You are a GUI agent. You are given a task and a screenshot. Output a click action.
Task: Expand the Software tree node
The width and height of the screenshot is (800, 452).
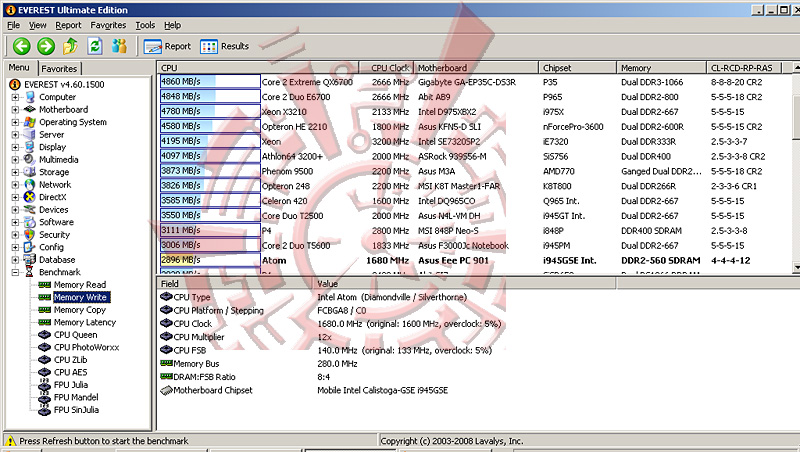(x=15, y=222)
